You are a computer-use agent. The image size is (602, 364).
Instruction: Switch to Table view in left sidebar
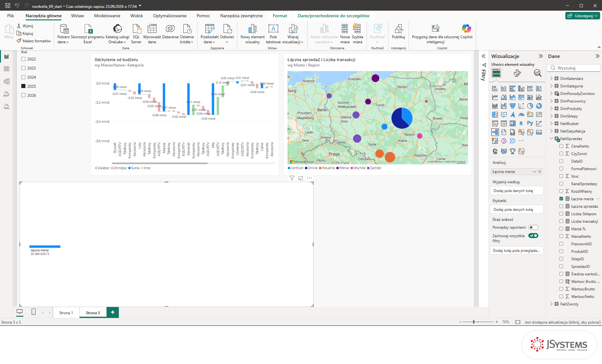[7, 69]
